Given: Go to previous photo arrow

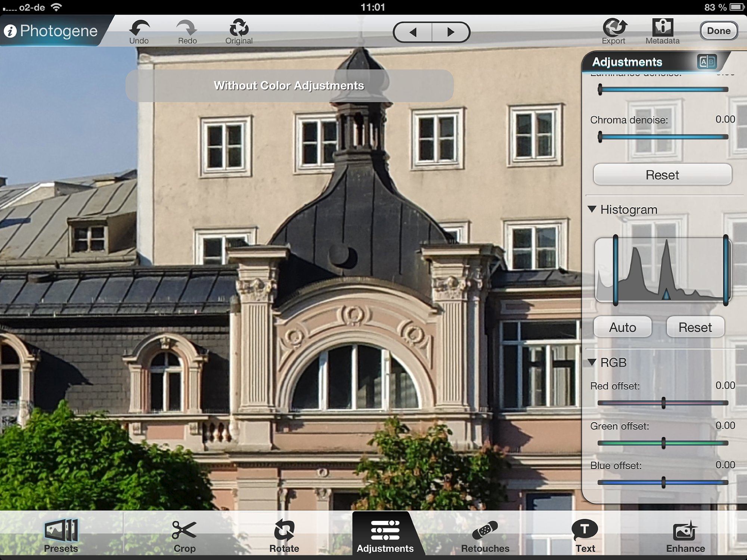Looking at the screenshot, I should coord(413,32).
